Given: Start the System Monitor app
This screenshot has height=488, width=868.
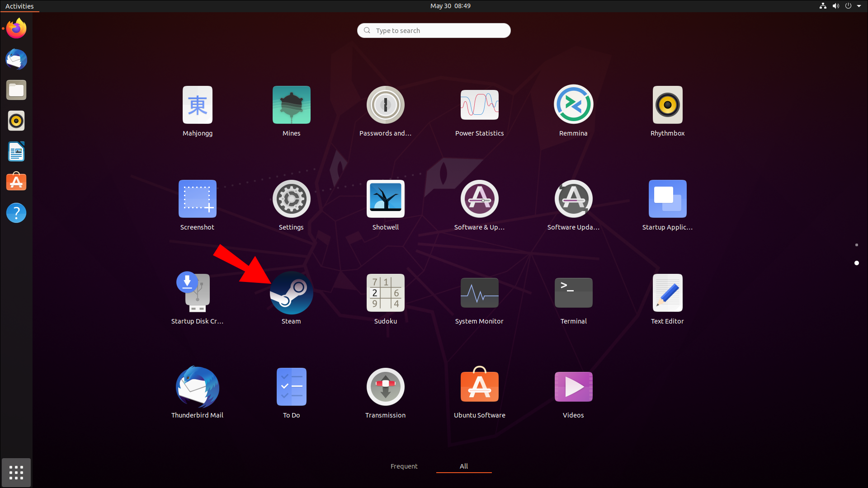Looking at the screenshot, I should pyautogui.click(x=479, y=293).
